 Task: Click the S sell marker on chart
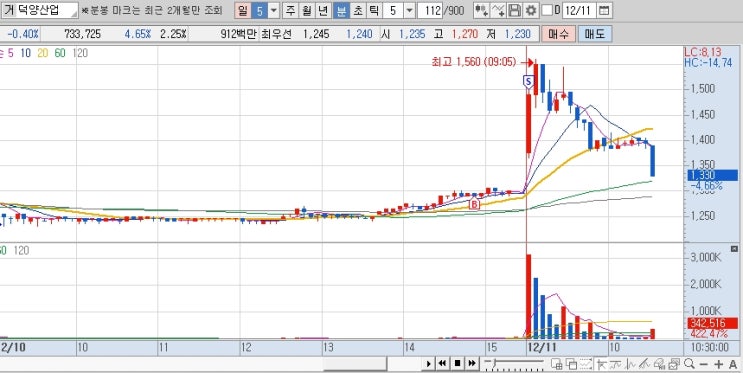[528, 82]
